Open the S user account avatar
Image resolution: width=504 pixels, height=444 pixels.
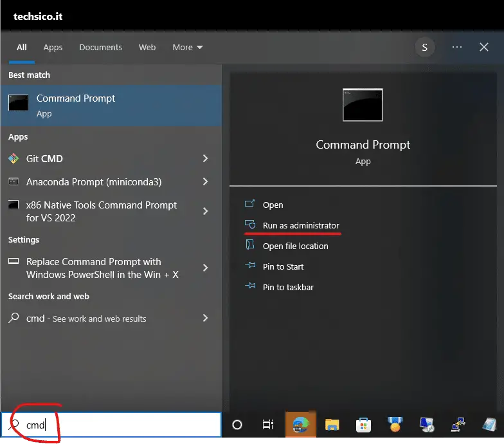[424, 48]
